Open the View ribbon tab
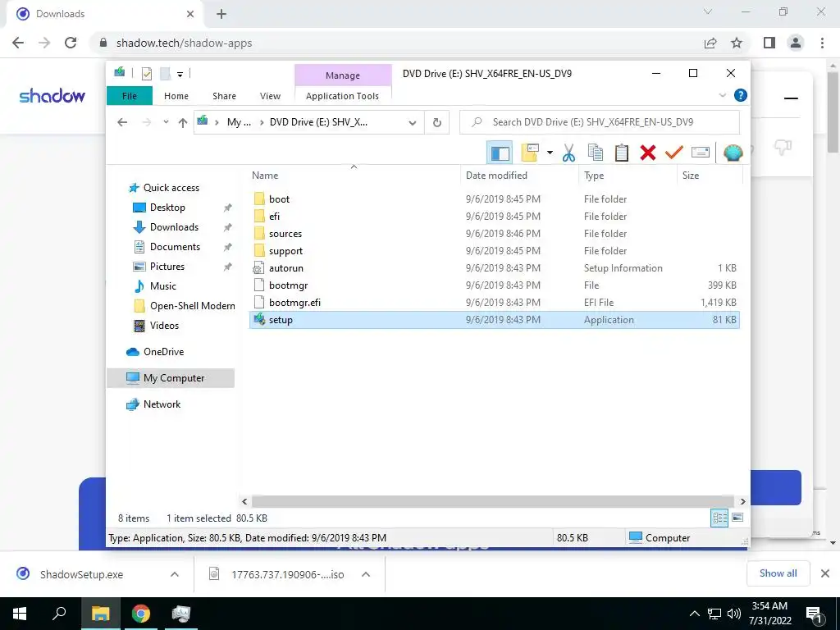This screenshot has width=840, height=630. 270,96
